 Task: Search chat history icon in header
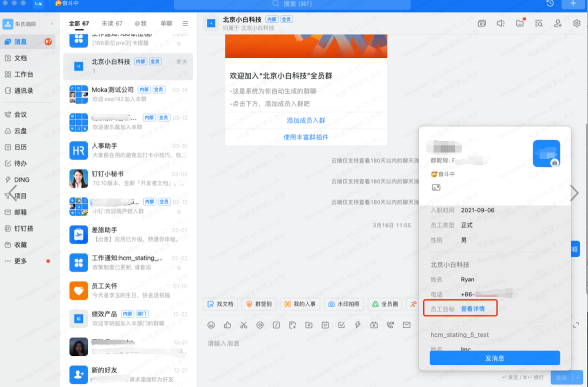pos(539,23)
